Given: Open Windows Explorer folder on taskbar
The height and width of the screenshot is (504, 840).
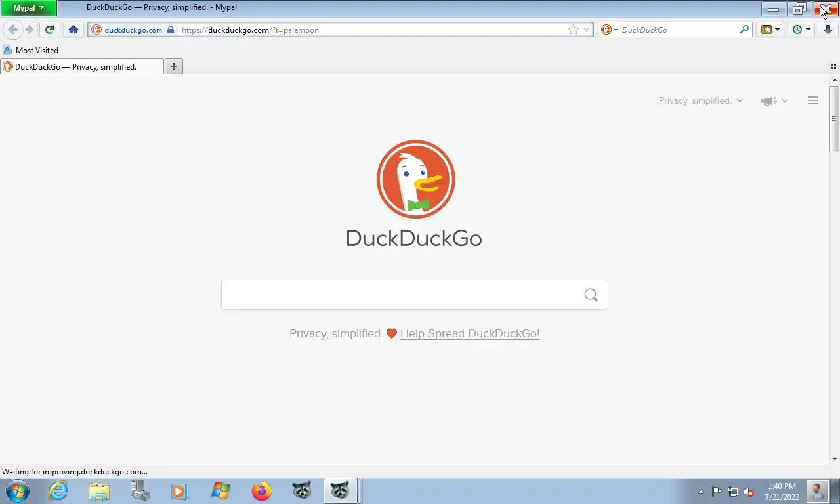Looking at the screenshot, I should (99, 491).
